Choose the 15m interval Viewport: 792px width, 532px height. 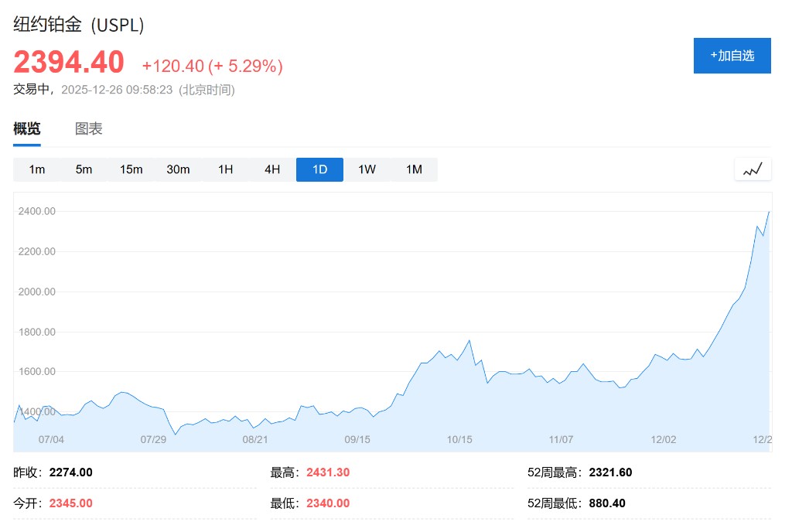click(131, 169)
